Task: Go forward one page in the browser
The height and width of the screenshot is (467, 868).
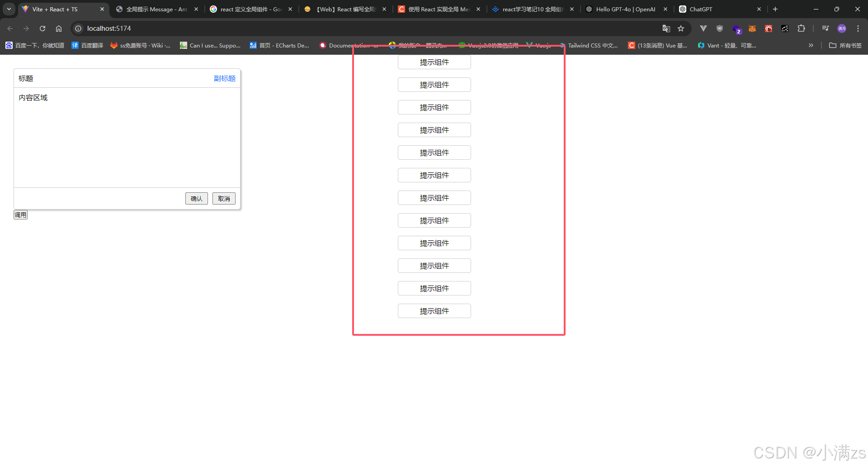Action: tap(26, 29)
